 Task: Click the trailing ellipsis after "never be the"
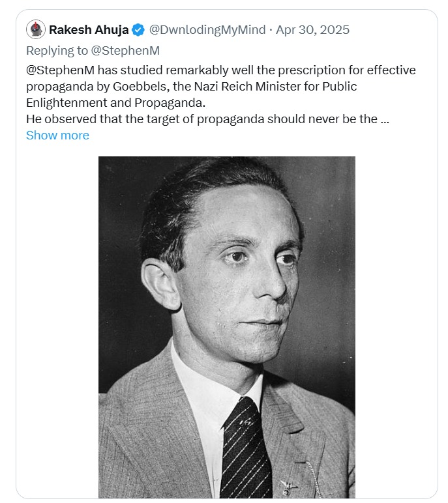tap(385, 119)
